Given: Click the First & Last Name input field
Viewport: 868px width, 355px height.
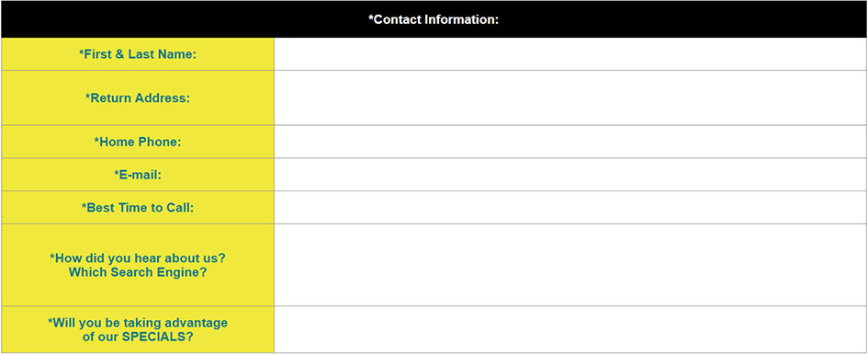Looking at the screenshot, I should coord(570,54).
